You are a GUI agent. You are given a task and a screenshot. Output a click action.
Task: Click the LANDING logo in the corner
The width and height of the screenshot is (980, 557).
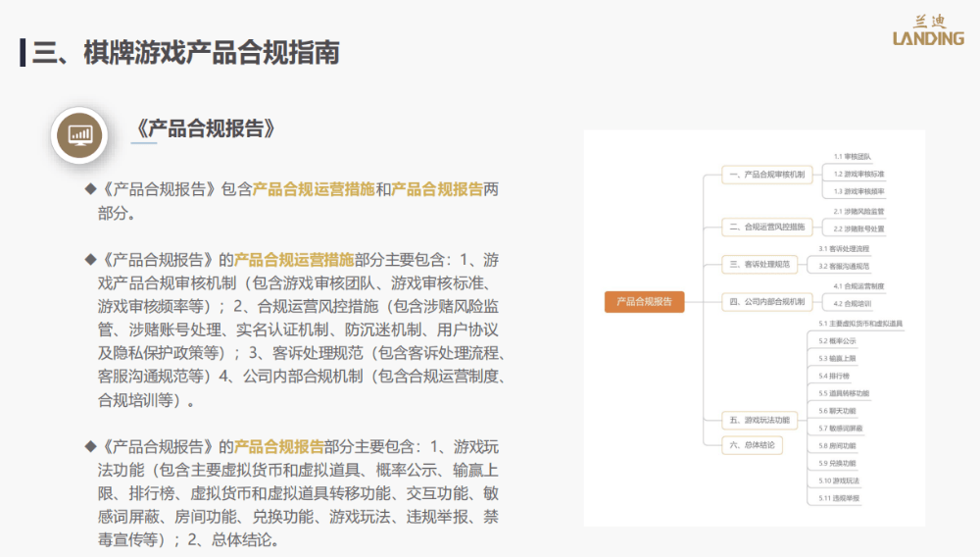point(927,30)
